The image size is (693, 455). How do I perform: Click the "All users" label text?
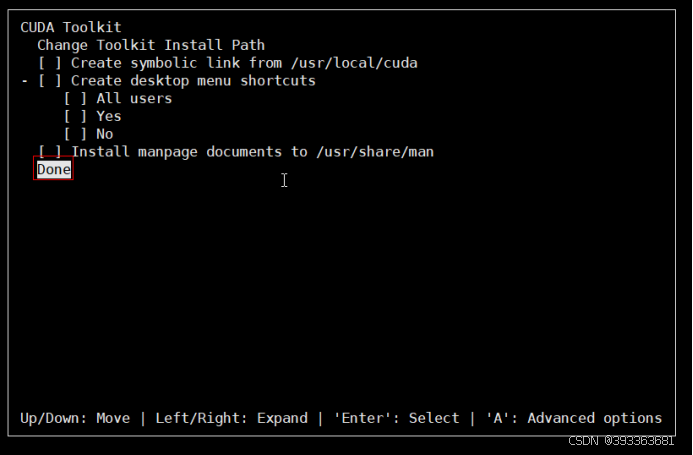pos(134,98)
